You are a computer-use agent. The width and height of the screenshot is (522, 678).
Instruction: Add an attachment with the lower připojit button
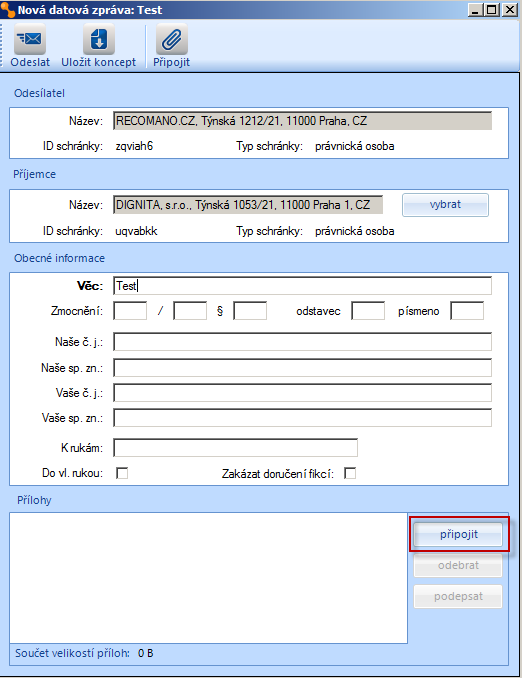(458, 534)
